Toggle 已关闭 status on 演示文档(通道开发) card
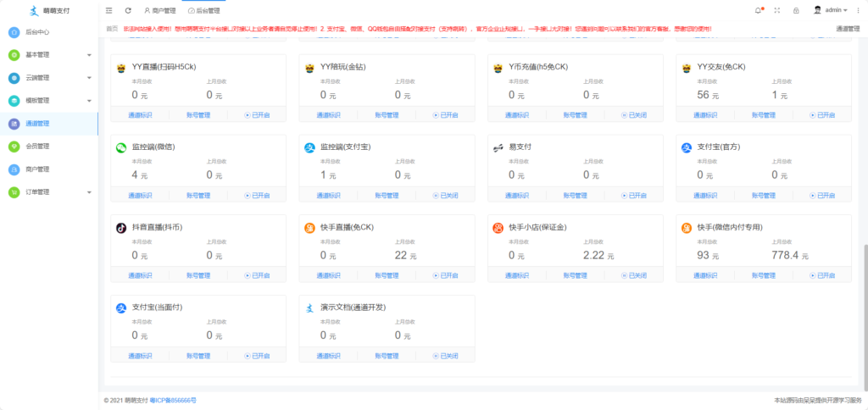The width and height of the screenshot is (868, 410). click(x=446, y=356)
